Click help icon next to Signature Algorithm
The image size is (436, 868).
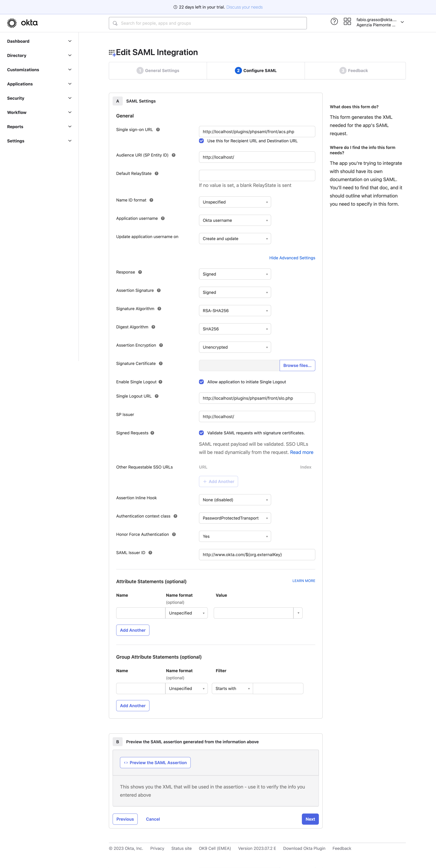pyautogui.click(x=159, y=309)
